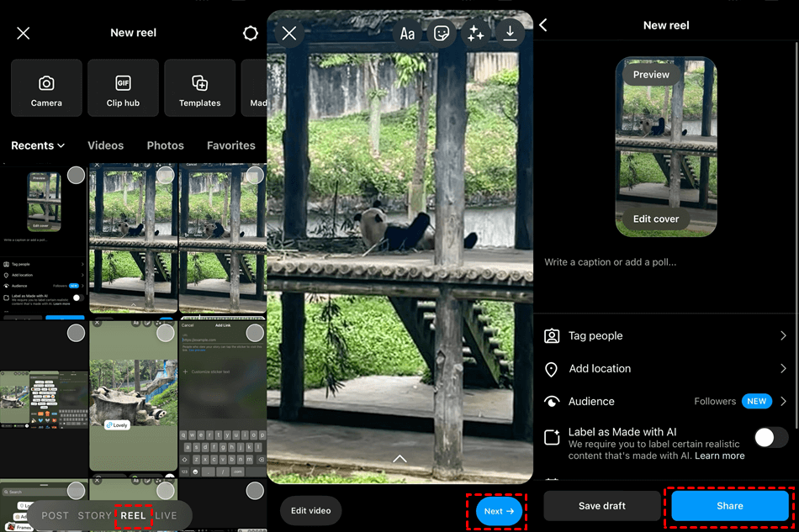Tap the Made with AI label icon
This screenshot has height=532, width=799.
tap(552, 437)
